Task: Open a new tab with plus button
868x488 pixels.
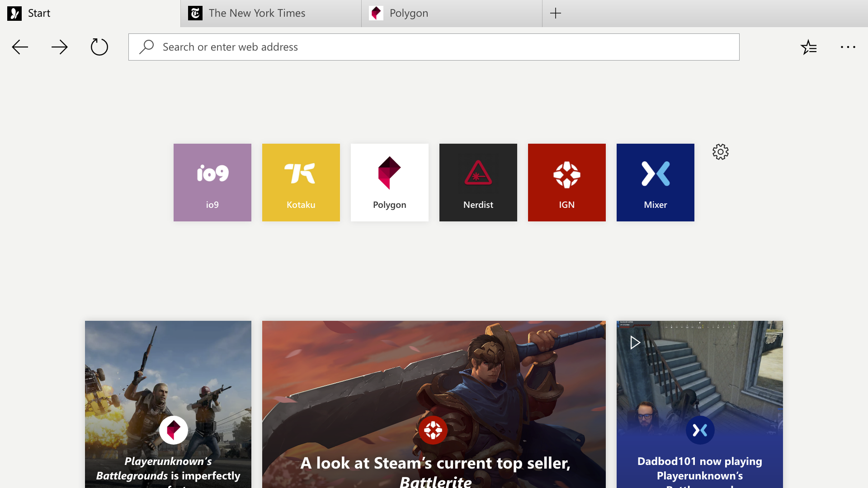Action: point(556,13)
